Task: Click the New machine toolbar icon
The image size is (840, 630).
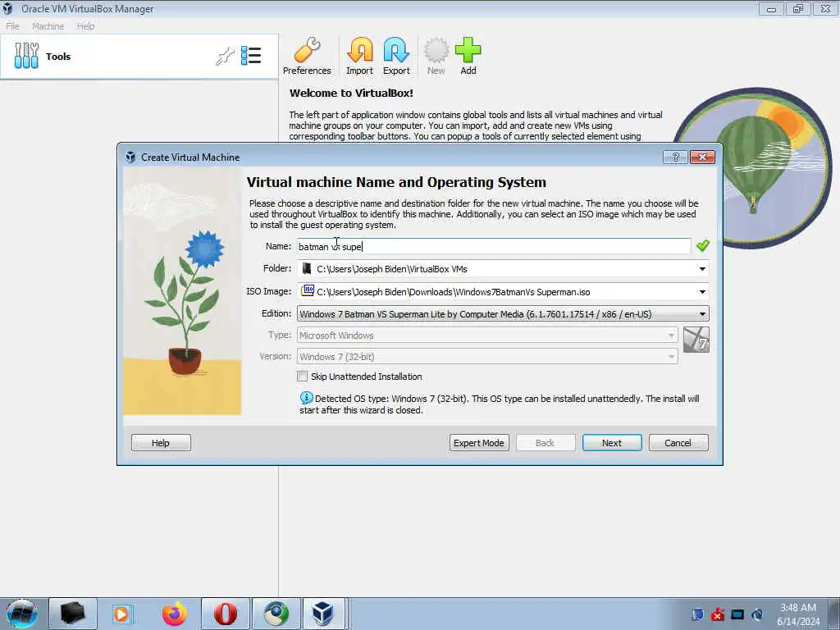Action: 436,56
